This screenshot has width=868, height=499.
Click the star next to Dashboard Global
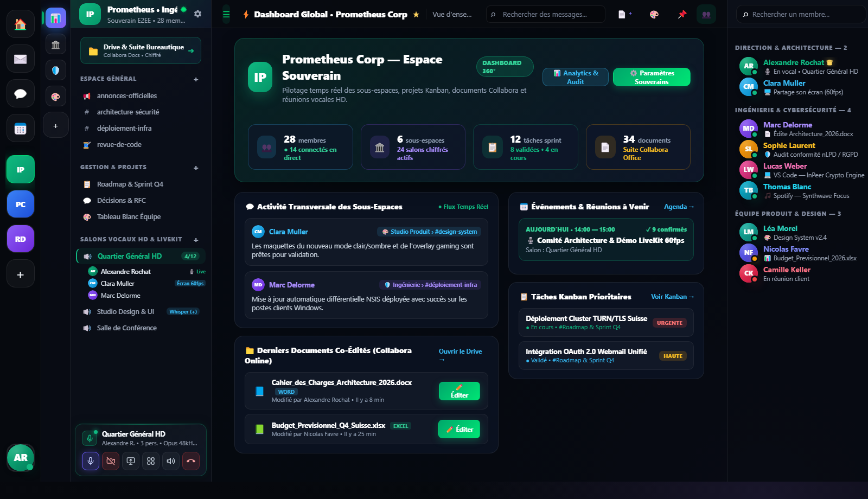point(416,15)
